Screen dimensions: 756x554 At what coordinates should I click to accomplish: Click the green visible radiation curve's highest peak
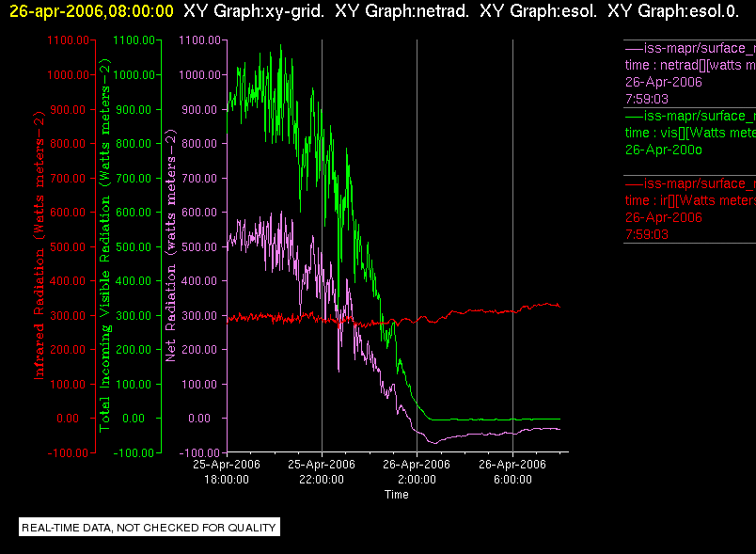[x=280, y=47]
